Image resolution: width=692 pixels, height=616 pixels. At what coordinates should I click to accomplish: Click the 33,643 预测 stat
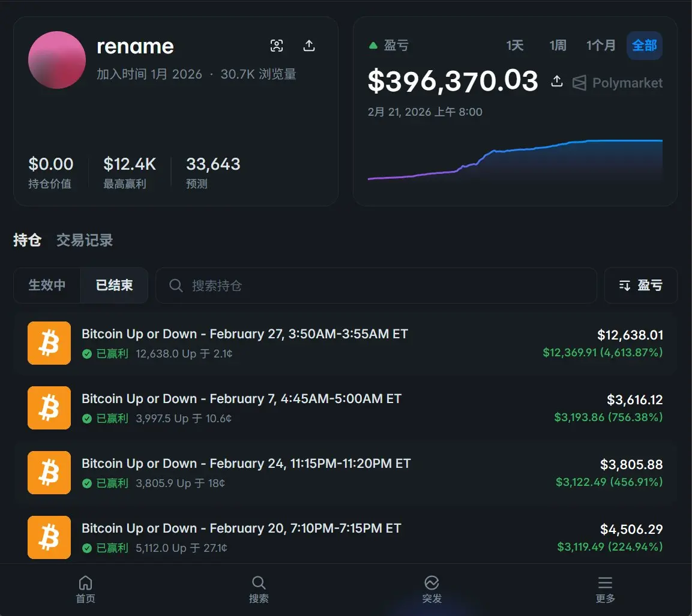click(213, 172)
